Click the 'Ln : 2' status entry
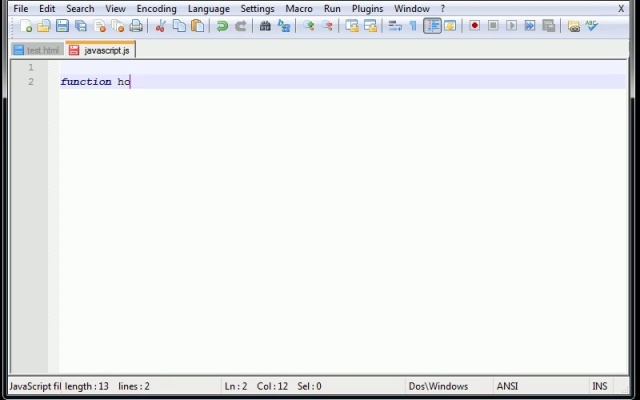The image size is (640, 400). click(236, 386)
